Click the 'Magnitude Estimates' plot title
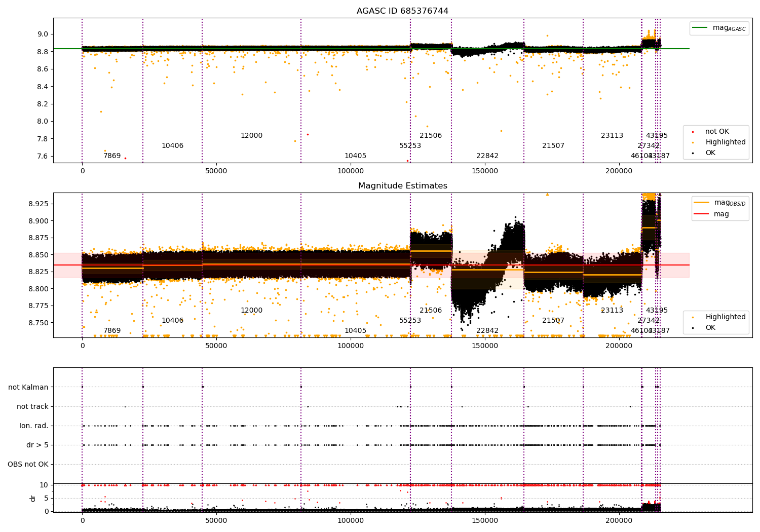Viewport: 760px width, 532px height. [402, 185]
